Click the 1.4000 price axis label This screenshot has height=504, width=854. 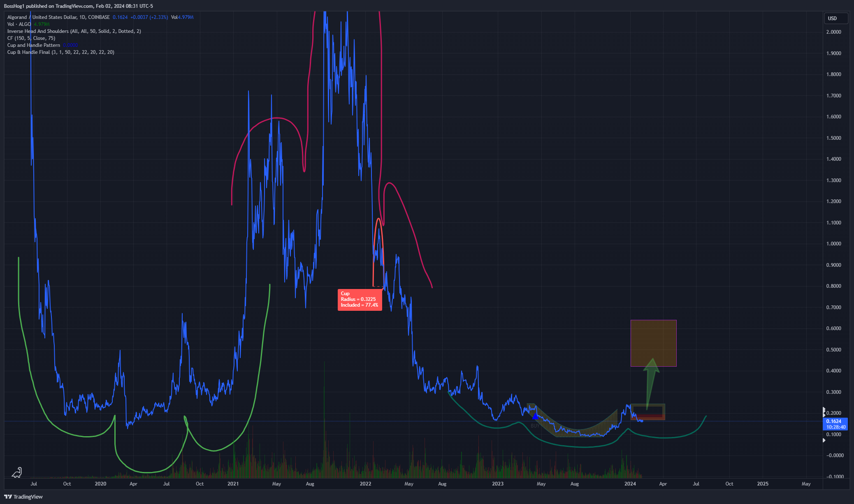tap(833, 159)
